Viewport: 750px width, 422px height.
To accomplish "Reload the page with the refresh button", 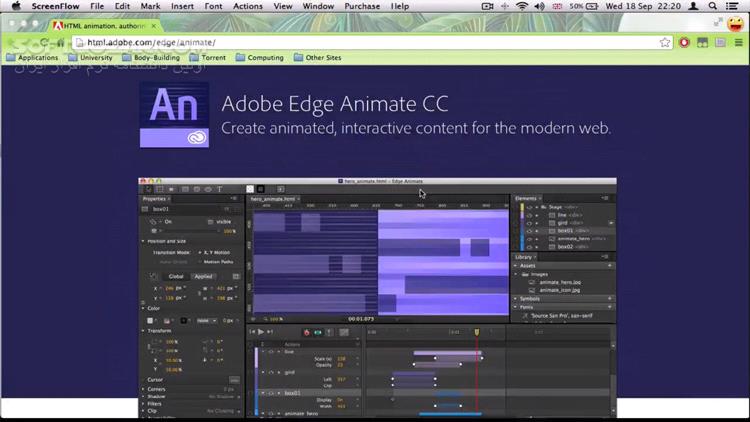I will tap(44, 43).
